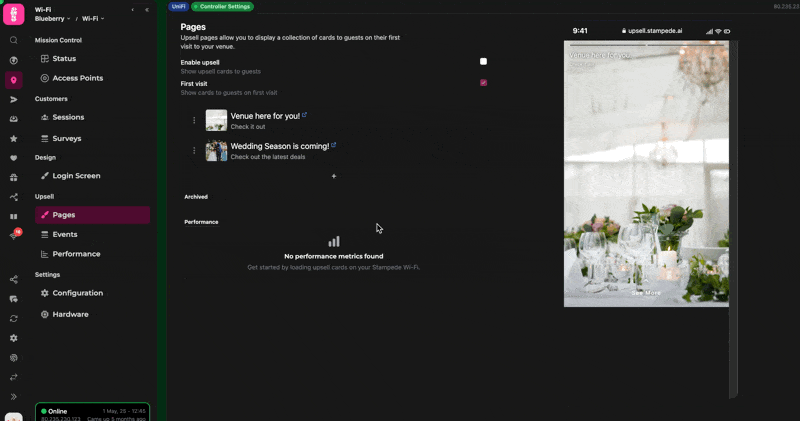Open external link icon beside Venue card
The image size is (800, 421).
click(x=305, y=115)
